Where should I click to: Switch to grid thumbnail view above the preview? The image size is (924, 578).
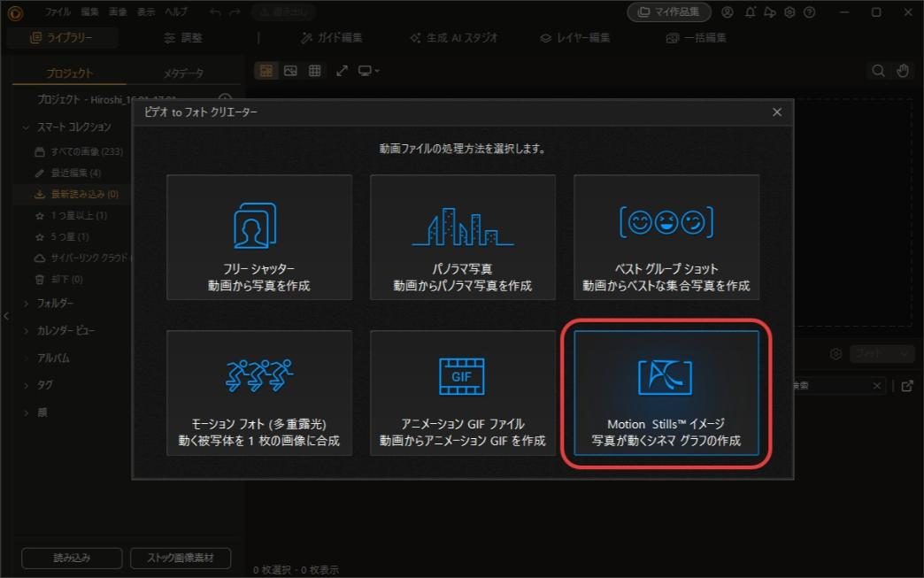coord(315,71)
